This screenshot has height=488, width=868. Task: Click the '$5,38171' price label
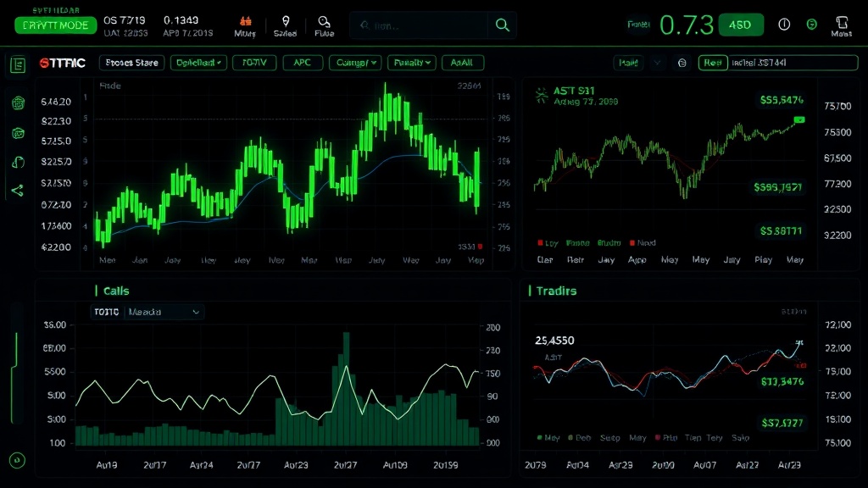tap(781, 230)
